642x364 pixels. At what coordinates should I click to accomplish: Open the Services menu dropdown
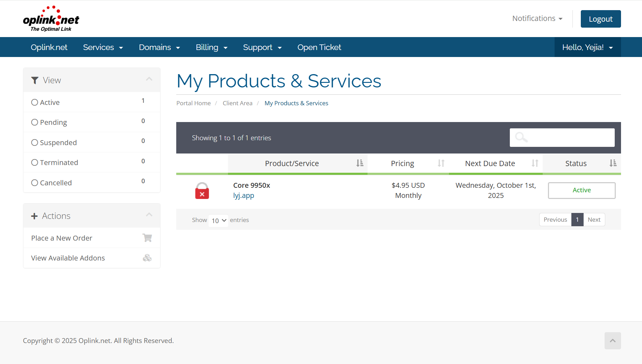[x=103, y=47]
